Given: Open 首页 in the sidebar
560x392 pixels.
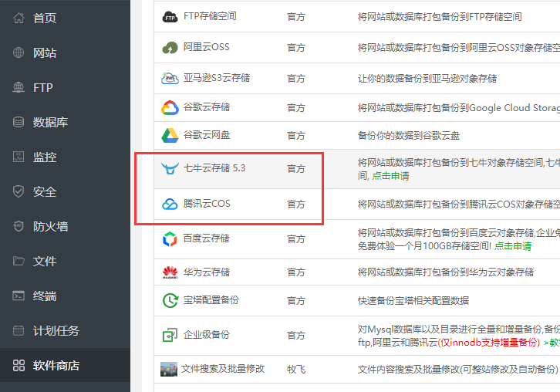Looking at the screenshot, I should point(45,18).
